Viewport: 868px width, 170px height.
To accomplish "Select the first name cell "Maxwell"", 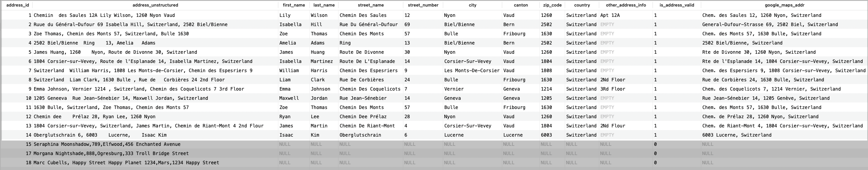I will (289, 98).
